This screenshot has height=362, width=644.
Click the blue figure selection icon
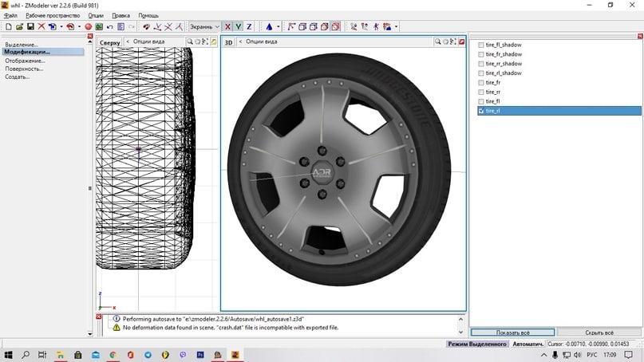tap(376, 26)
